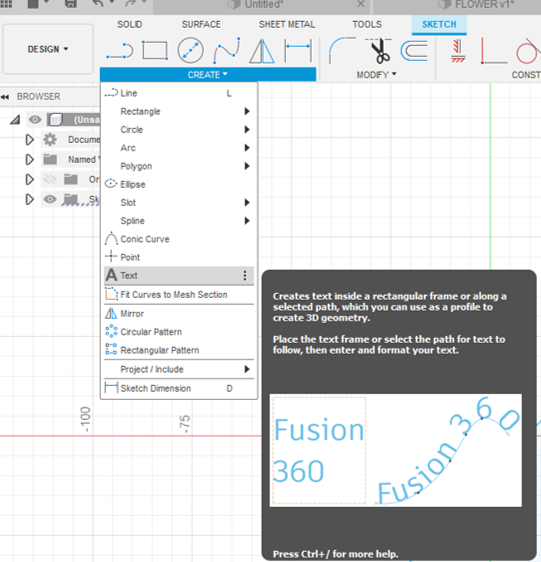Click Text options three-dot icon
541x562 pixels.
[245, 275]
